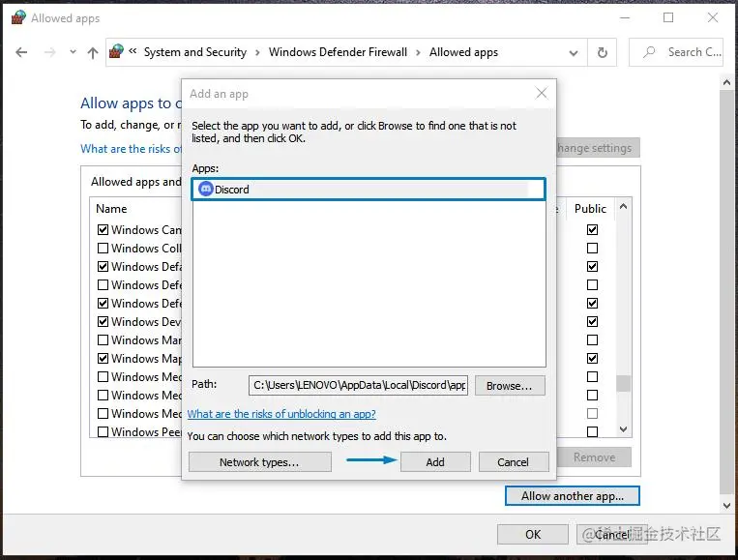Click main window scrollbar down arrow

[726, 506]
